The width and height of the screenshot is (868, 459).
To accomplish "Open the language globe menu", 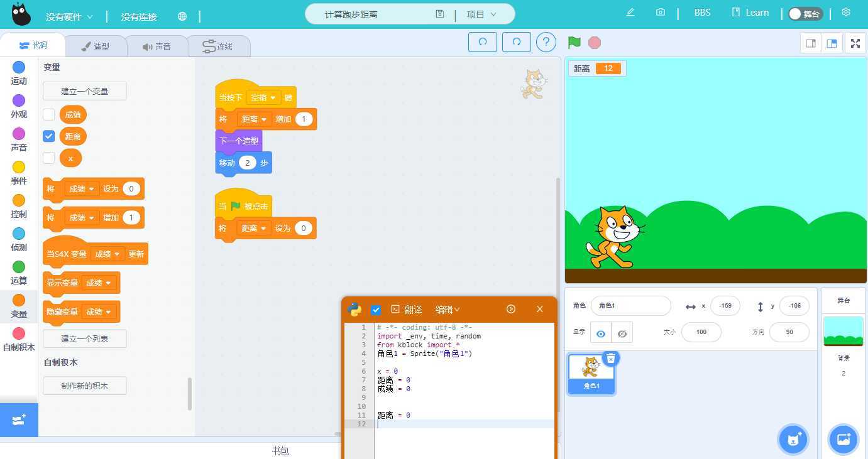I will (182, 16).
